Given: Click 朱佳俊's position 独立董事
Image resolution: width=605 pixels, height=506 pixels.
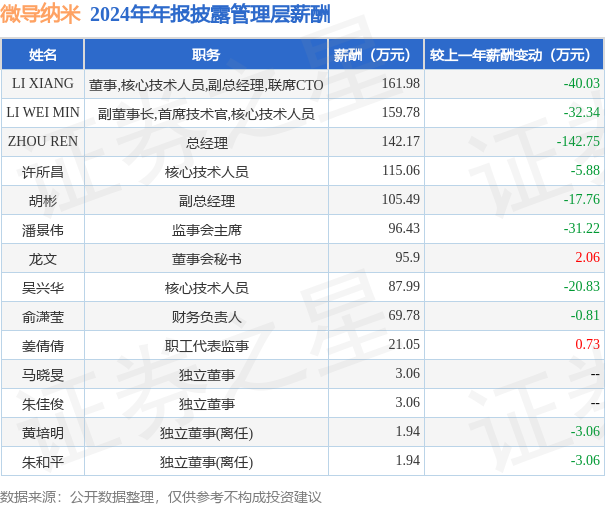Looking at the screenshot, I should [x=206, y=404].
